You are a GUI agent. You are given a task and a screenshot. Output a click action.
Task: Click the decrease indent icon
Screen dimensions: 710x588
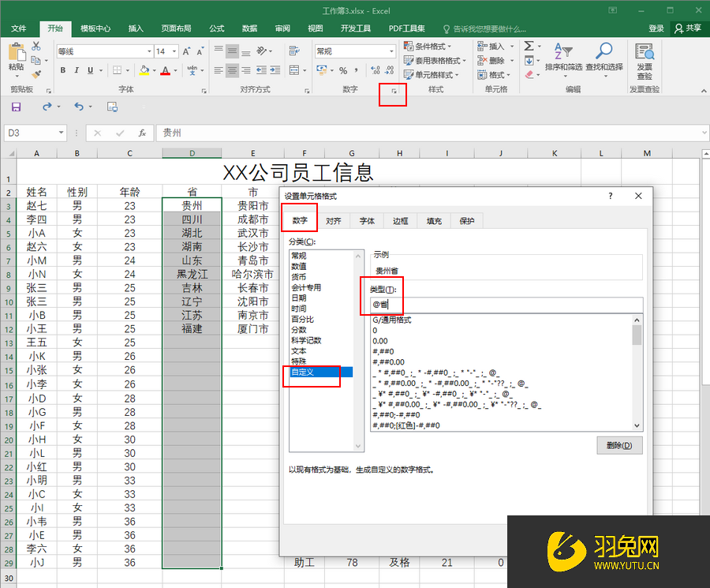tap(261, 70)
